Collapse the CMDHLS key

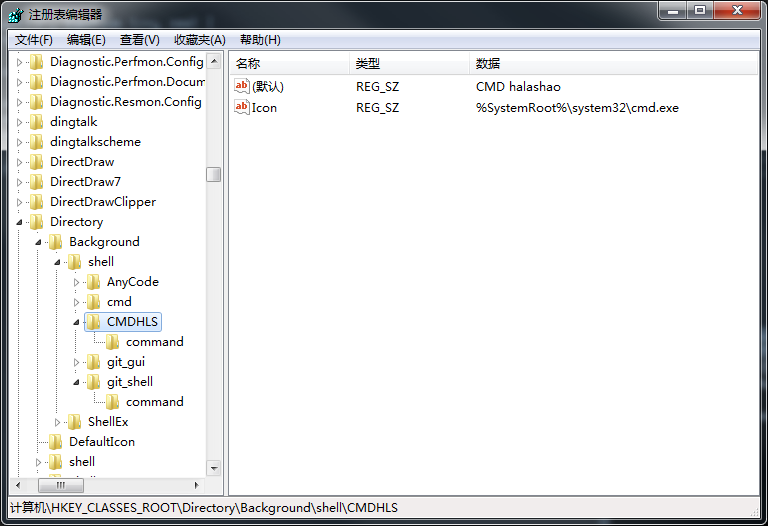pos(76,322)
